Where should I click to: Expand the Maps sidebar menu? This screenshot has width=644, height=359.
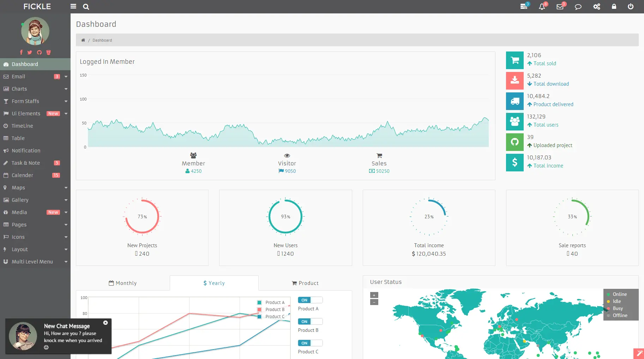click(x=35, y=188)
